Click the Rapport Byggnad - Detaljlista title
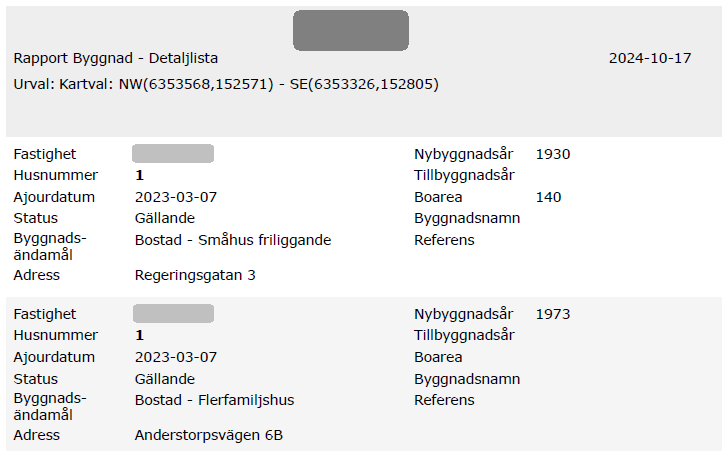Image resolution: width=726 pixels, height=451 pixels. tap(116, 58)
